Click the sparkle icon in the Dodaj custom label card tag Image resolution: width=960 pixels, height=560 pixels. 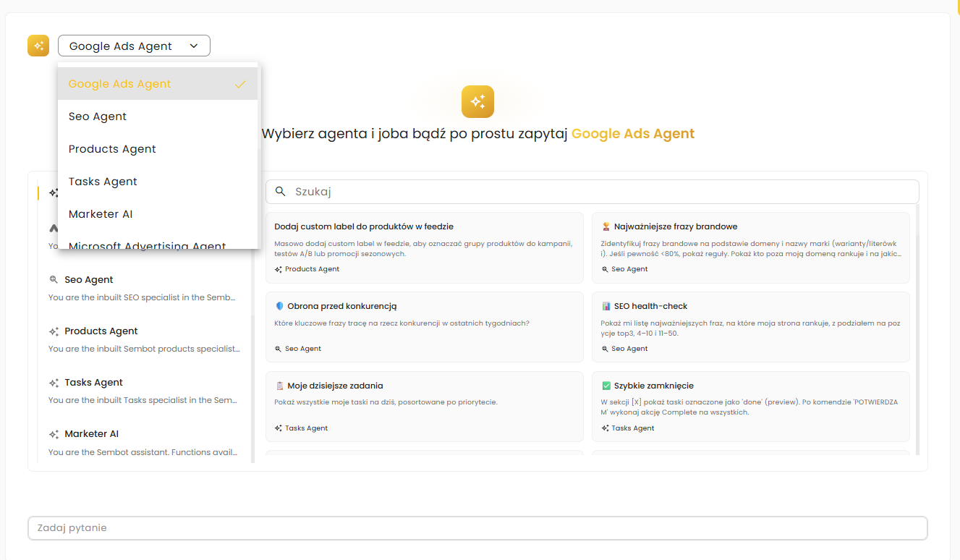[279, 269]
